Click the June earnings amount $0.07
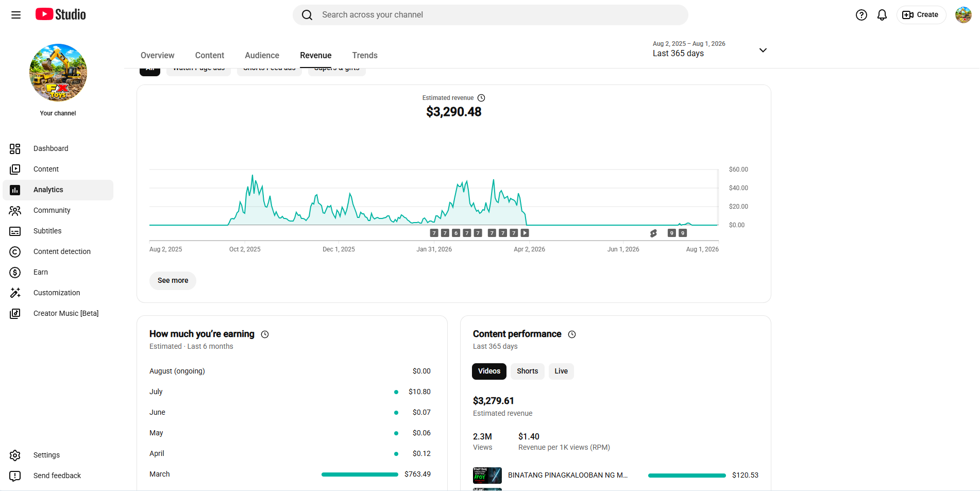This screenshot has width=980, height=491. (x=421, y=412)
